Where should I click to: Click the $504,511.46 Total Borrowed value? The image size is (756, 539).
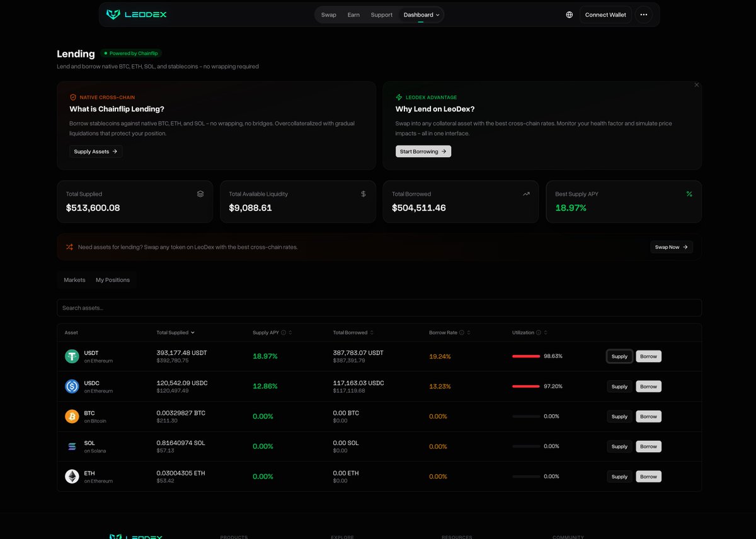pos(419,207)
